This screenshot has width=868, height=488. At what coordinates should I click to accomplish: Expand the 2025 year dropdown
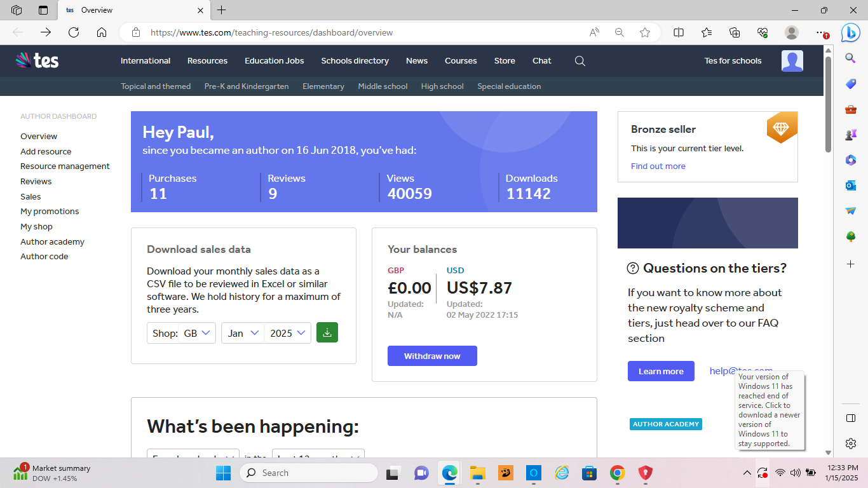pos(288,333)
